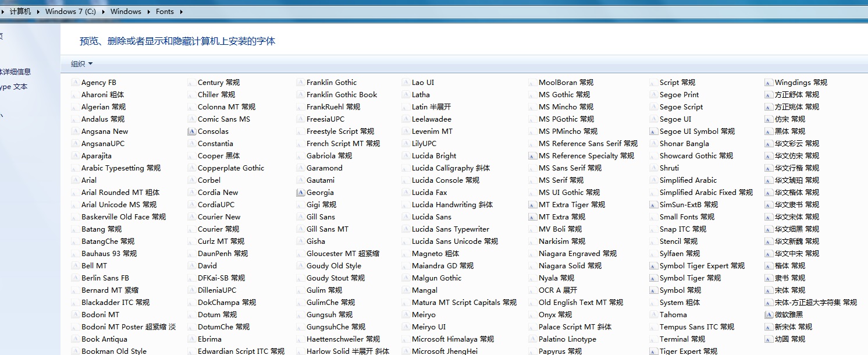Click the Fonts breadcrumb segment
The width and height of the screenshot is (868, 355).
coord(165,11)
